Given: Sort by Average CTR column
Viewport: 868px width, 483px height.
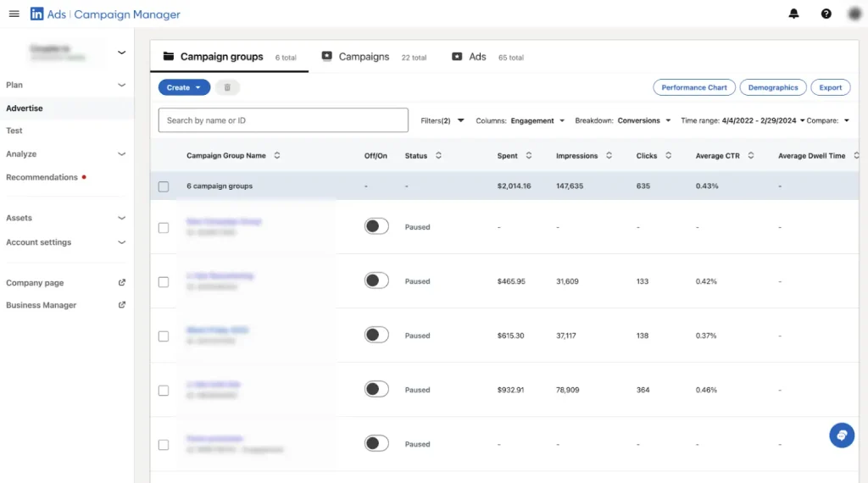Looking at the screenshot, I should (x=751, y=155).
